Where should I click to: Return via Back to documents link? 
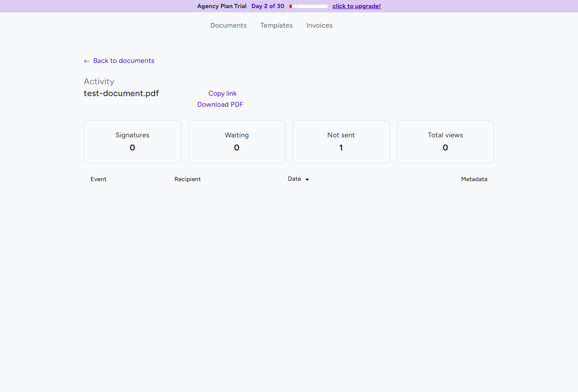point(124,61)
